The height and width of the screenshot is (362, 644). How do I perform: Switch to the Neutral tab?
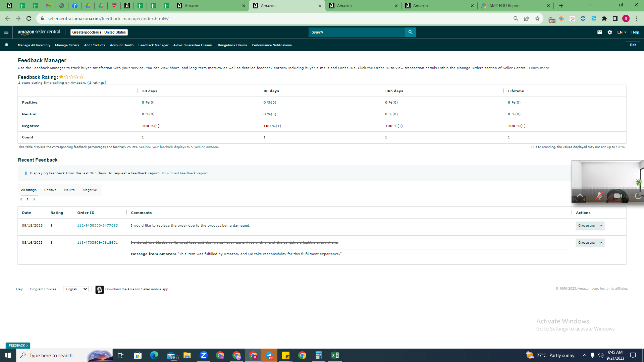[x=70, y=190]
